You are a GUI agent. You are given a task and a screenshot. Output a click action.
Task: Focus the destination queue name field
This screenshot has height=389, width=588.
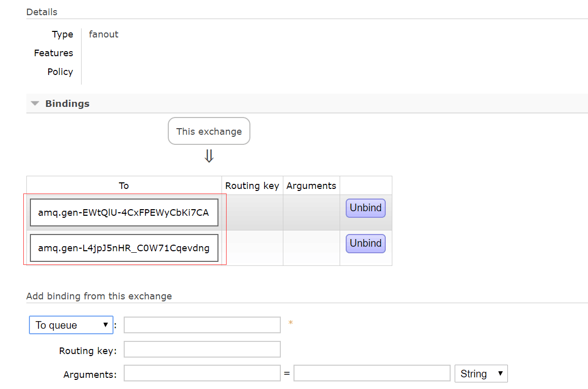click(202, 325)
